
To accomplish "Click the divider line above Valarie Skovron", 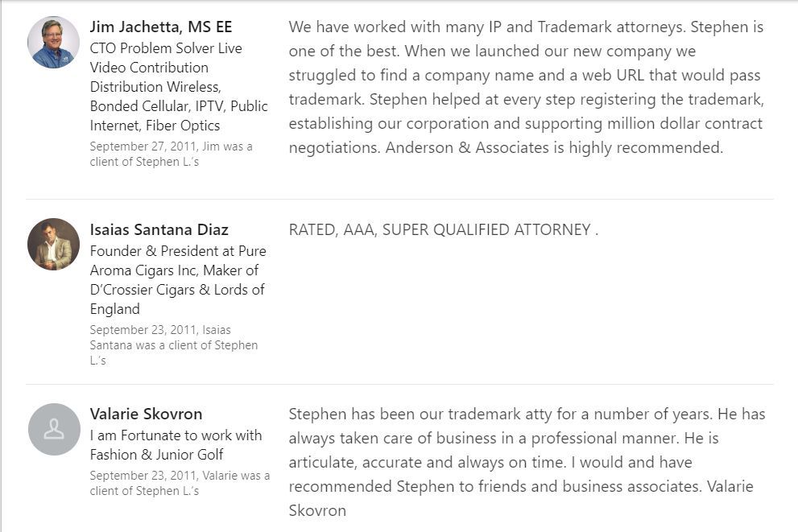I will 399,385.
